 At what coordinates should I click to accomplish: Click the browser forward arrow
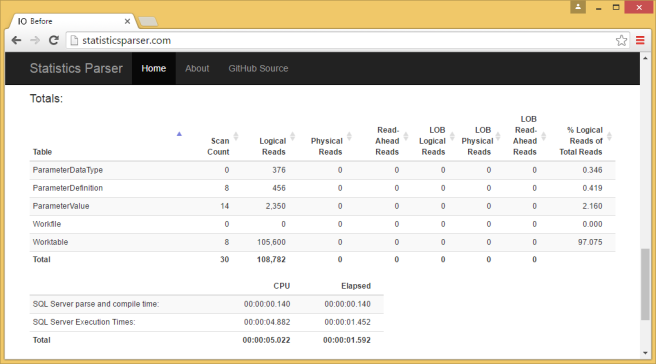[35, 40]
